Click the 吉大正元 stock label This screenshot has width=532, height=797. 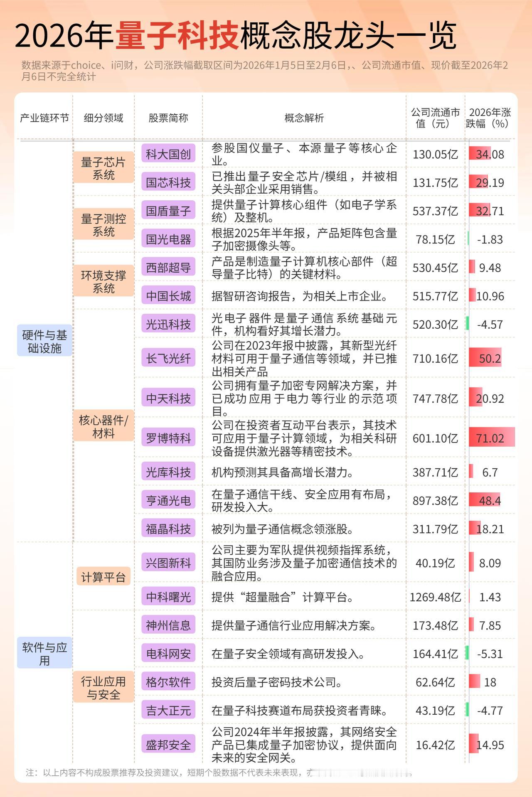click(x=168, y=710)
